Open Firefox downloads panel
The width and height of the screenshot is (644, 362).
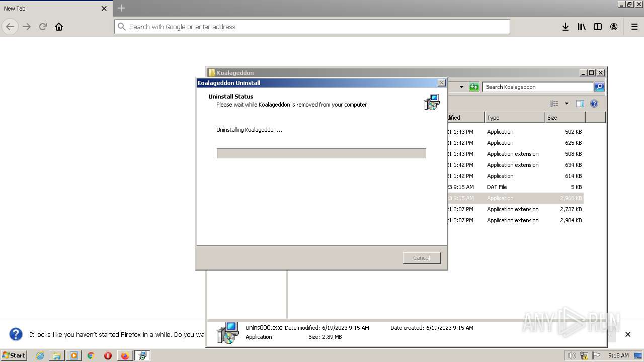(x=566, y=27)
